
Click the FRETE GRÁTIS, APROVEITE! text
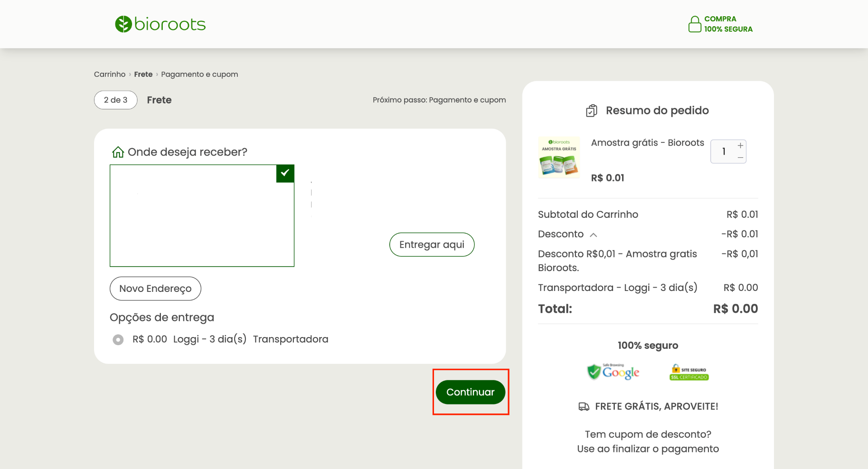tap(656, 407)
